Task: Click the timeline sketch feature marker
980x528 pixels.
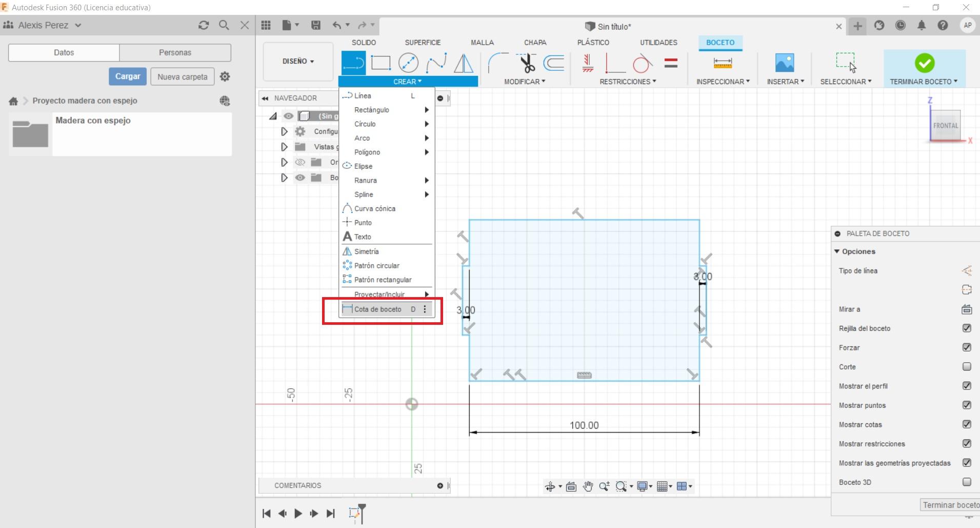Action: coord(354,513)
